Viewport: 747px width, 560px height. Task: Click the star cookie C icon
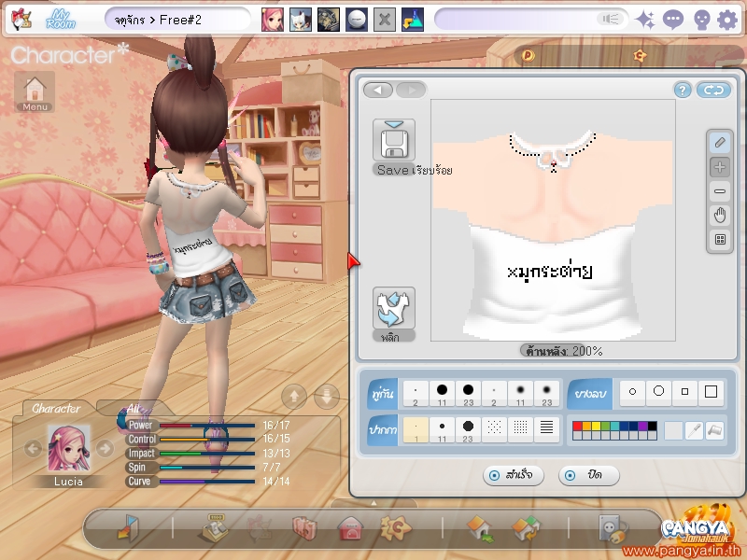coord(395,527)
